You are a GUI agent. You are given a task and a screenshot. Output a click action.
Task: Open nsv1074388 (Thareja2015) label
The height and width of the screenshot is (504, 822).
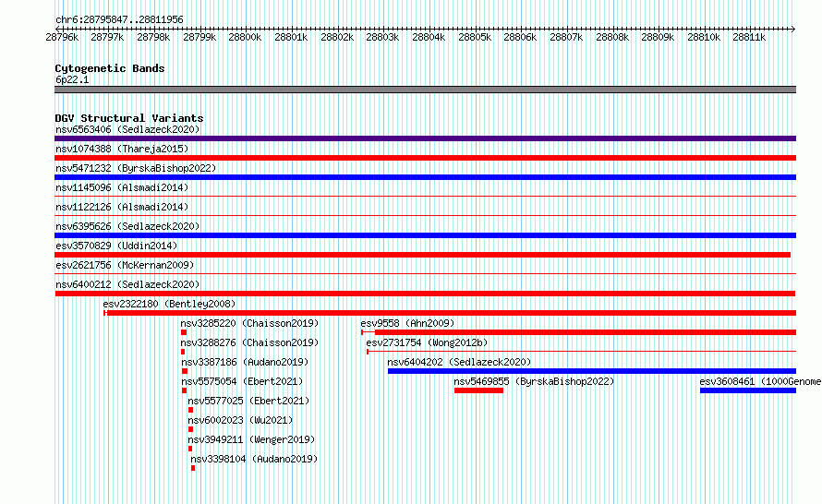(x=122, y=149)
